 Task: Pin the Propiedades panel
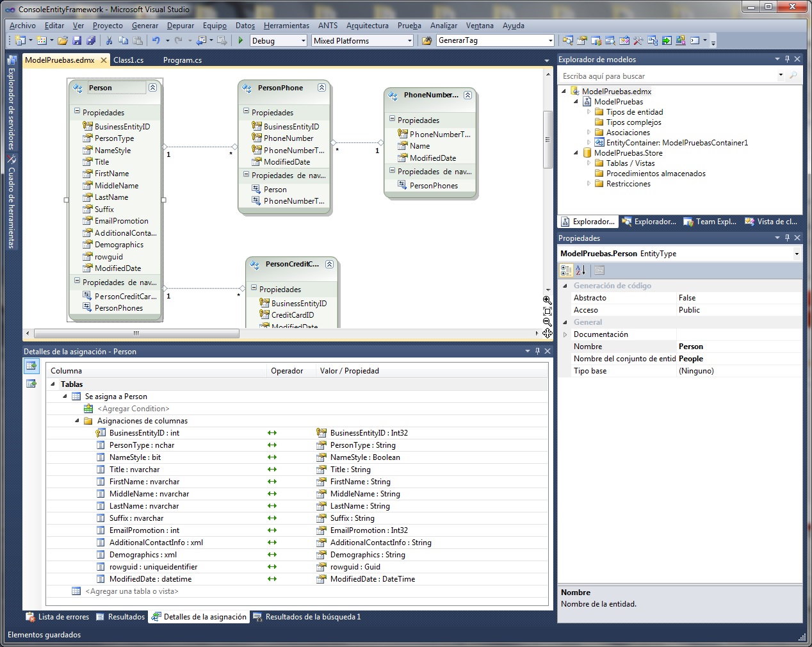pyautogui.click(x=788, y=238)
